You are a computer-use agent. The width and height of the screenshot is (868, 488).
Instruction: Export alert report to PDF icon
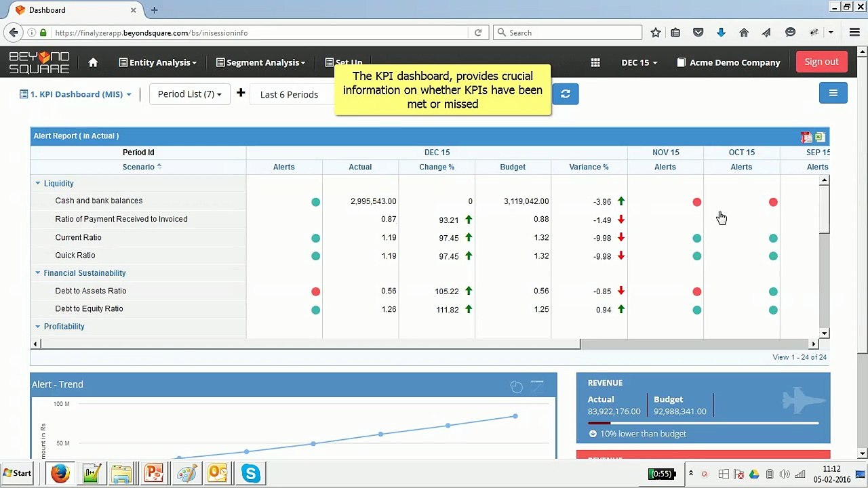pyautogui.click(x=806, y=137)
